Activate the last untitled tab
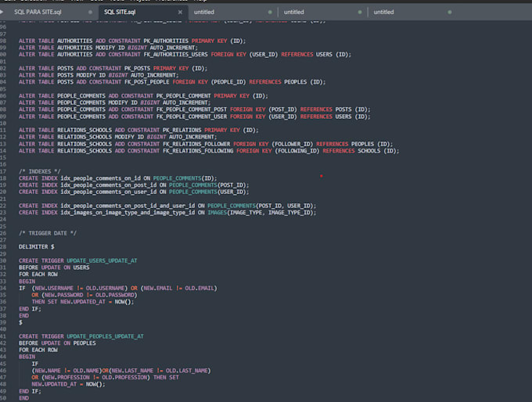This screenshot has width=532, height=402. click(x=384, y=13)
